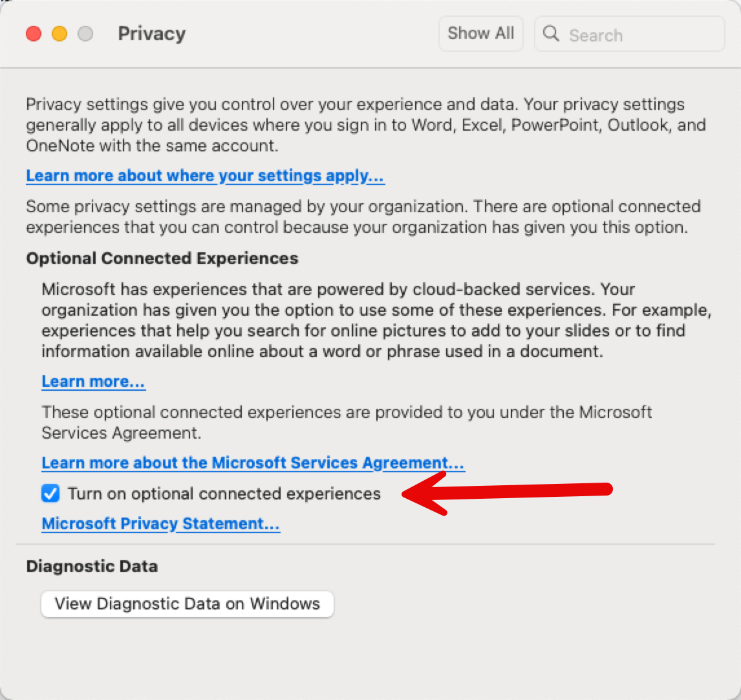Open the Microsoft Services Agreement link
This screenshot has height=700, width=741.
click(x=253, y=463)
